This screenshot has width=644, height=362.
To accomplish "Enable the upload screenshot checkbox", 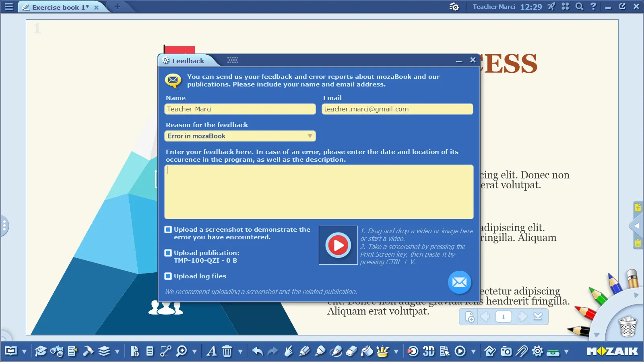I will pyautogui.click(x=168, y=230).
